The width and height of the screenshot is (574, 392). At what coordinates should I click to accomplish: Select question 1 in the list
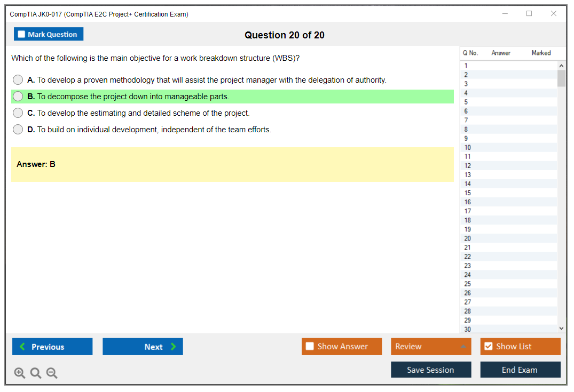[466, 66]
